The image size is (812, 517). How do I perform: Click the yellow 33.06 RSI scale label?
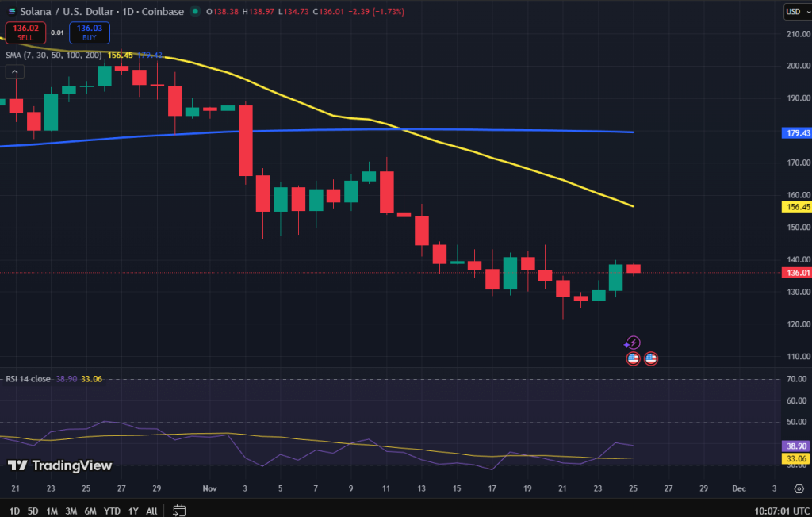pos(795,458)
